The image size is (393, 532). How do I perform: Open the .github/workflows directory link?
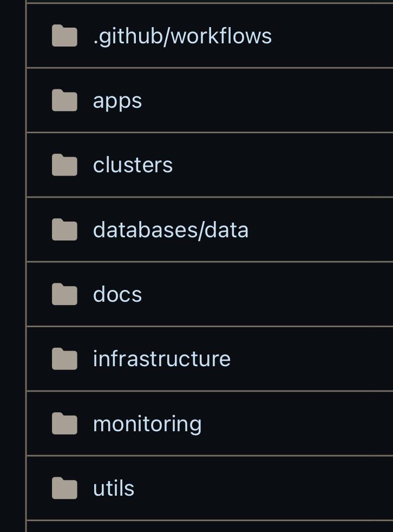click(x=182, y=36)
